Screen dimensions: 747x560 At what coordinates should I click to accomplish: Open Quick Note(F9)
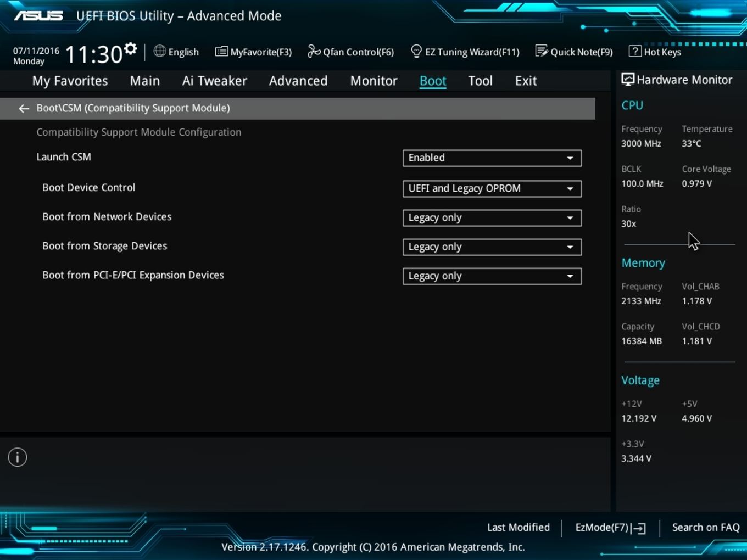pyautogui.click(x=574, y=52)
